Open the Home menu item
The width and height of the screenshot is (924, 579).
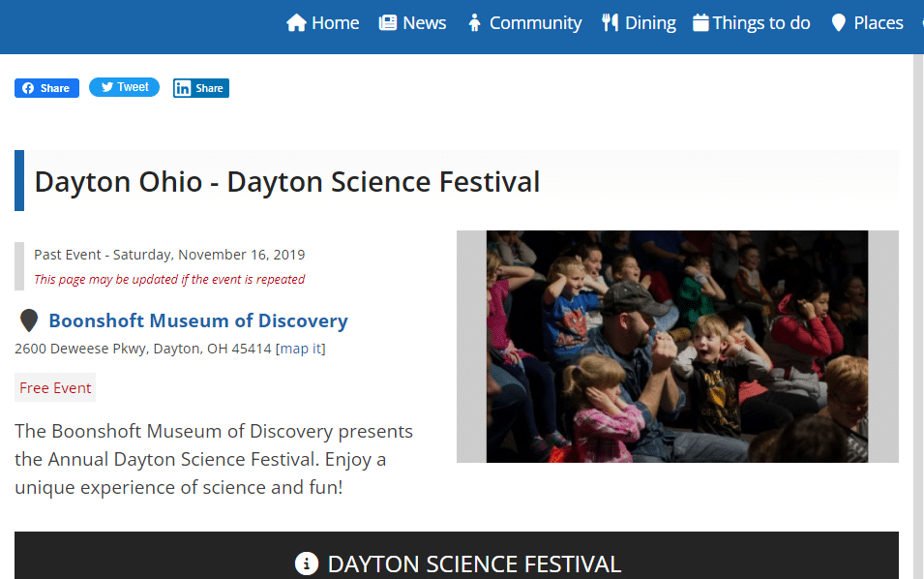pyautogui.click(x=323, y=23)
